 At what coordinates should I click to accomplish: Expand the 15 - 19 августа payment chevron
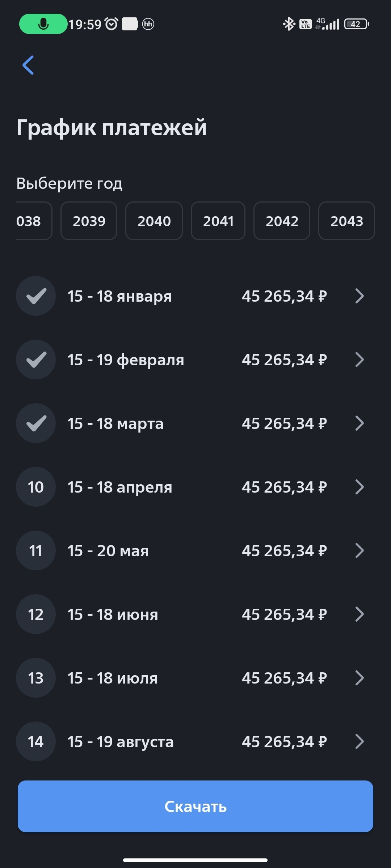click(x=359, y=741)
